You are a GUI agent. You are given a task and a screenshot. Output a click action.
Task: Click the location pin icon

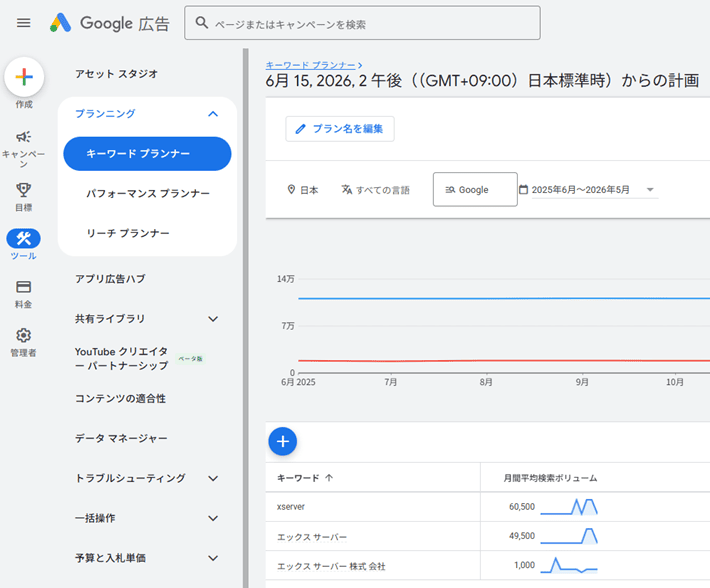[291, 189]
